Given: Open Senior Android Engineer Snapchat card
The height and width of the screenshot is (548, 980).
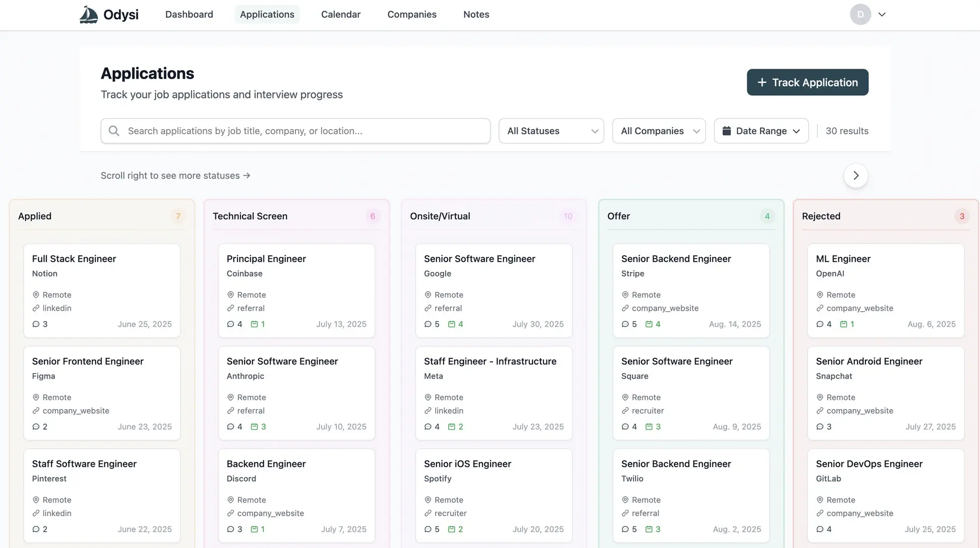Looking at the screenshot, I should click(886, 393).
